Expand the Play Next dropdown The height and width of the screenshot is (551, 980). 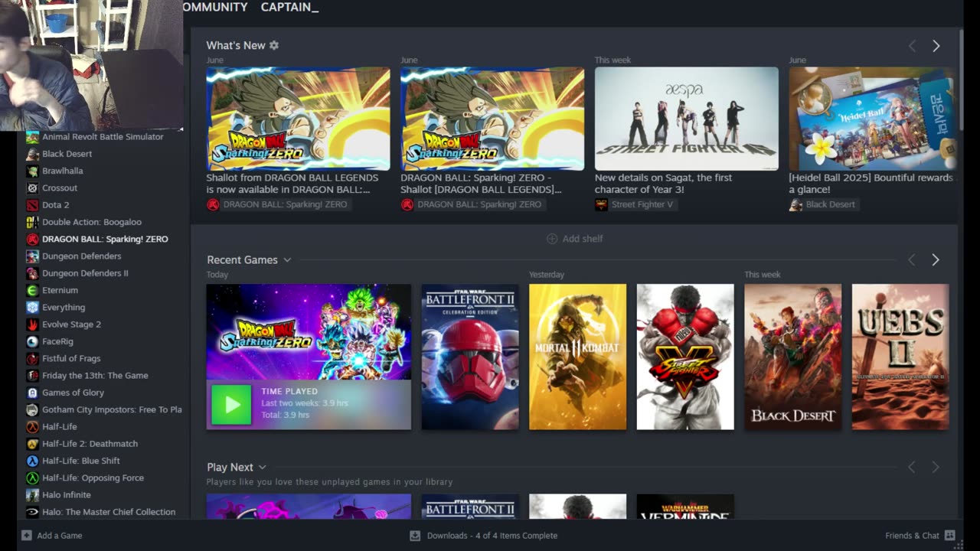point(262,468)
